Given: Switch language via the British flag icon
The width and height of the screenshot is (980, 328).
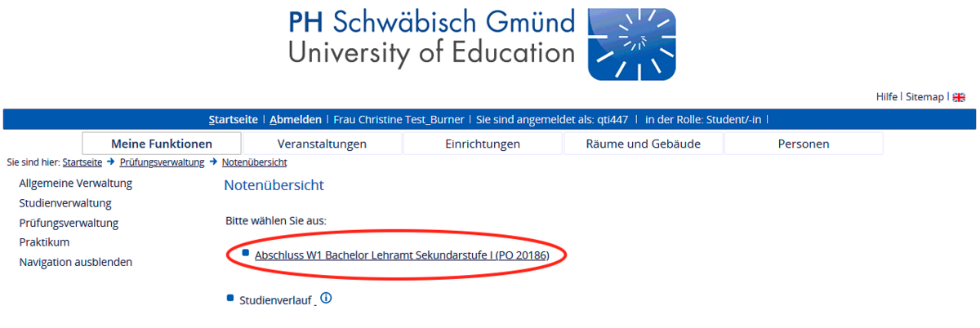Looking at the screenshot, I should click(x=959, y=97).
